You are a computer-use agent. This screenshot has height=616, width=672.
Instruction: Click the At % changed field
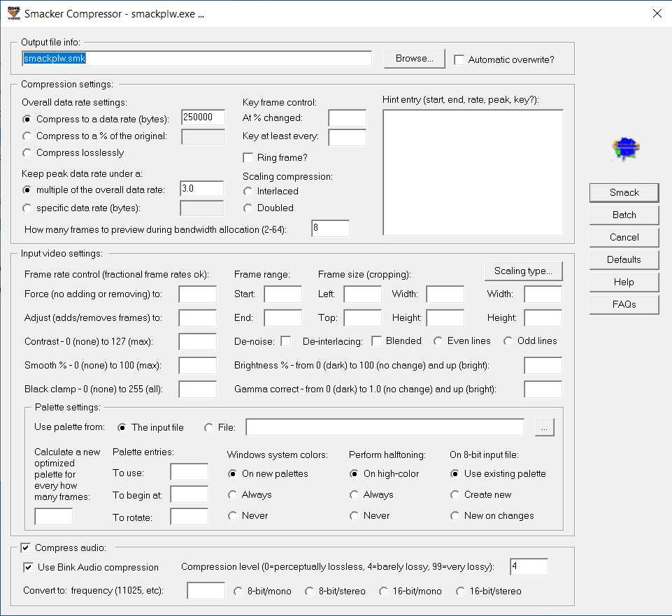347,118
